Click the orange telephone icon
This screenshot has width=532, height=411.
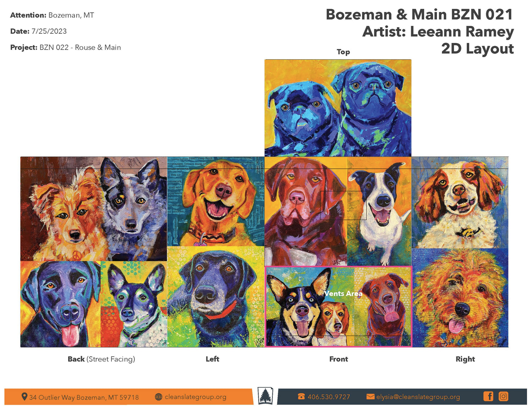[x=301, y=396]
